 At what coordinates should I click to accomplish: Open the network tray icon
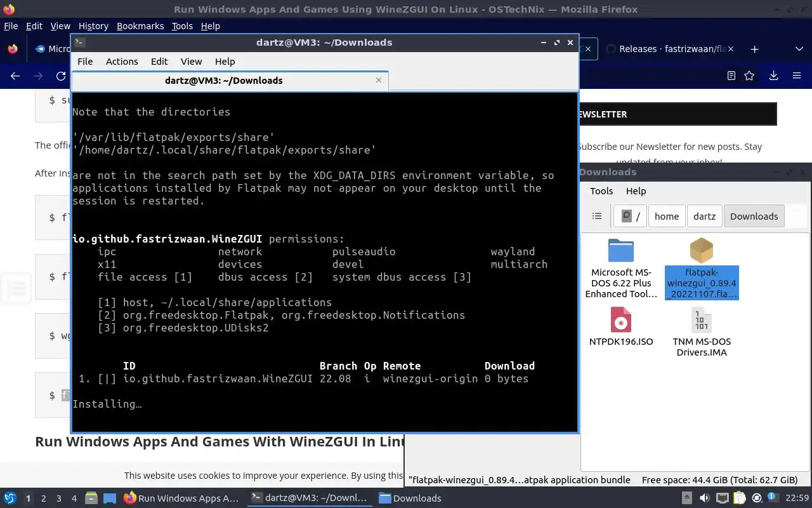(722, 498)
